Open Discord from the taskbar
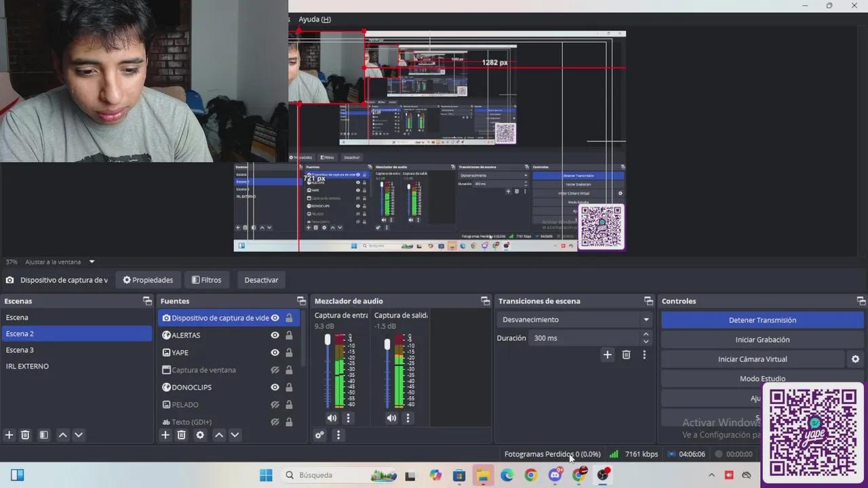Viewport: 868px width, 488px height. 555,475
